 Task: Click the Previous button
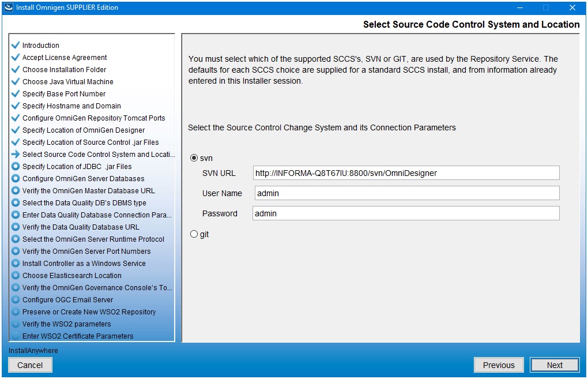pos(499,365)
